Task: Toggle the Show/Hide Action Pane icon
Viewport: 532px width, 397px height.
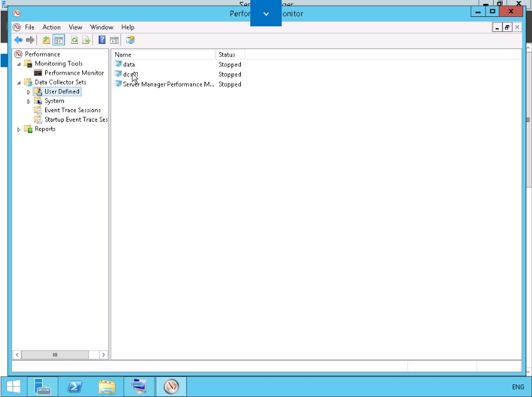Action: click(x=114, y=40)
